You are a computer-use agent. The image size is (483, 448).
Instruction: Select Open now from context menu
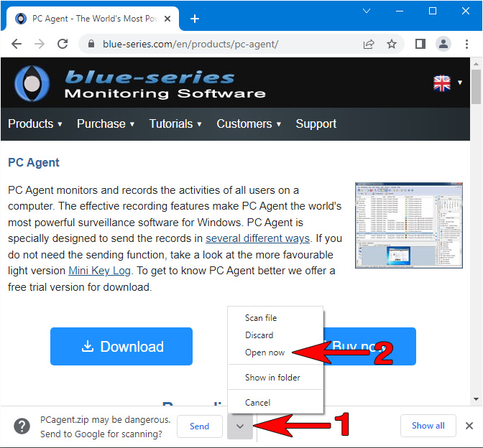click(x=264, y=353)
